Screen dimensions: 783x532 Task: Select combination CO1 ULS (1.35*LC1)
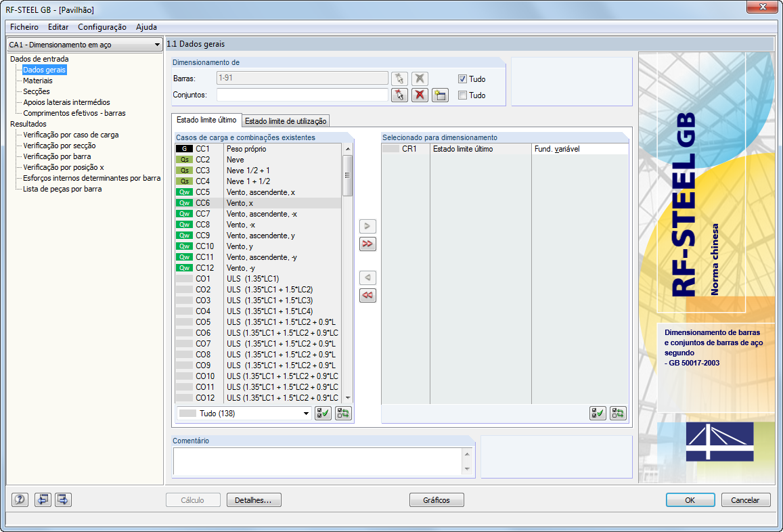pos(258,279)
